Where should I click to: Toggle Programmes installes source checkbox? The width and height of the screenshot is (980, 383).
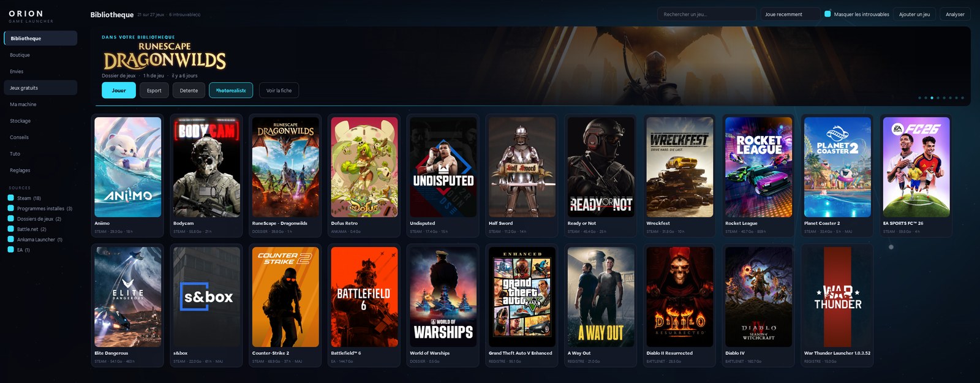pos(11,208)
